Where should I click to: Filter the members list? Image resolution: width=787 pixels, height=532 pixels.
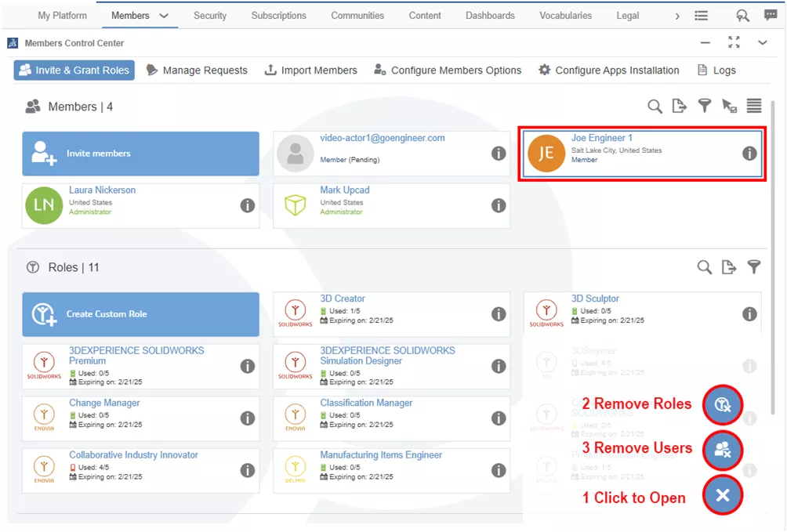tap(704, 106)
